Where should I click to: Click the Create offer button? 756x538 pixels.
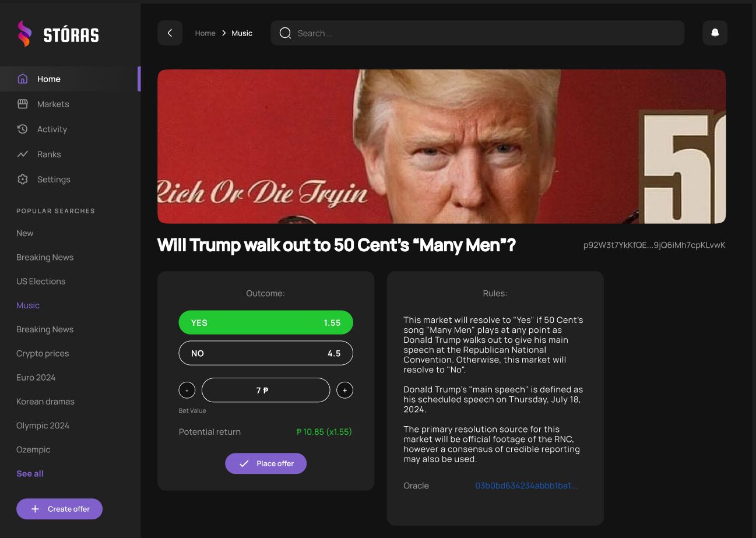(59, 509)
